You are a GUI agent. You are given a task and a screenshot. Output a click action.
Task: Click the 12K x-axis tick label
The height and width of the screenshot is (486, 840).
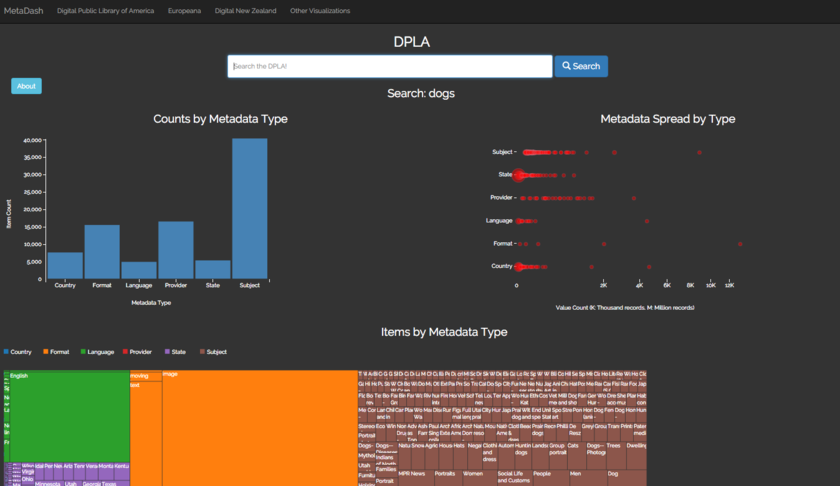coord(729,286)
